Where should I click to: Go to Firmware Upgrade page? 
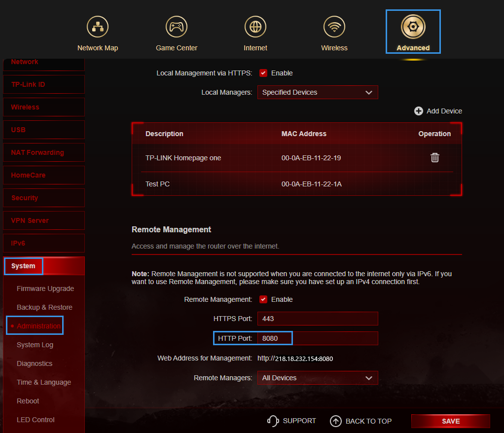(45, 289)
